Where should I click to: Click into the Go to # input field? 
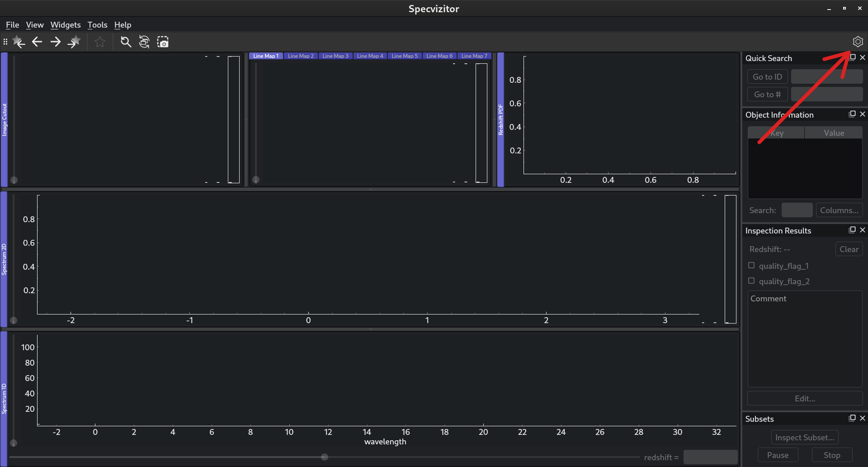coord(827,95)
